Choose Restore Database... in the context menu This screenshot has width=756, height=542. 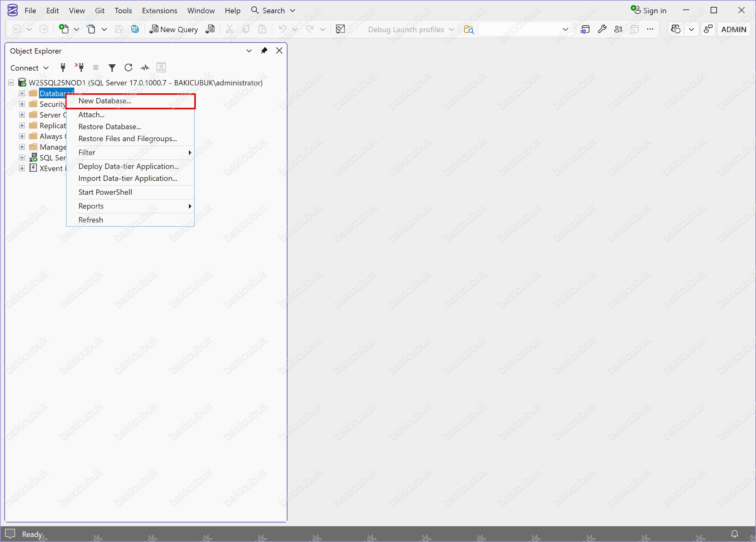109,127
